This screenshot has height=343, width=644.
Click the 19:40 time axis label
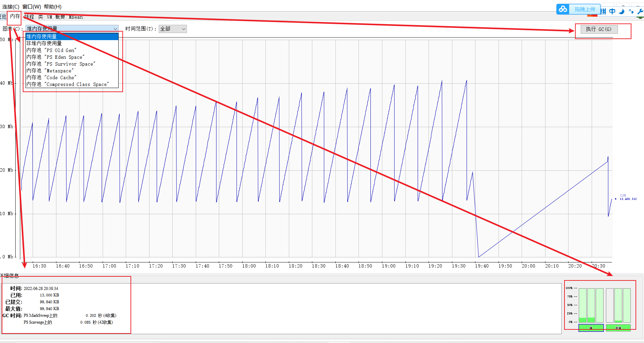482,266
